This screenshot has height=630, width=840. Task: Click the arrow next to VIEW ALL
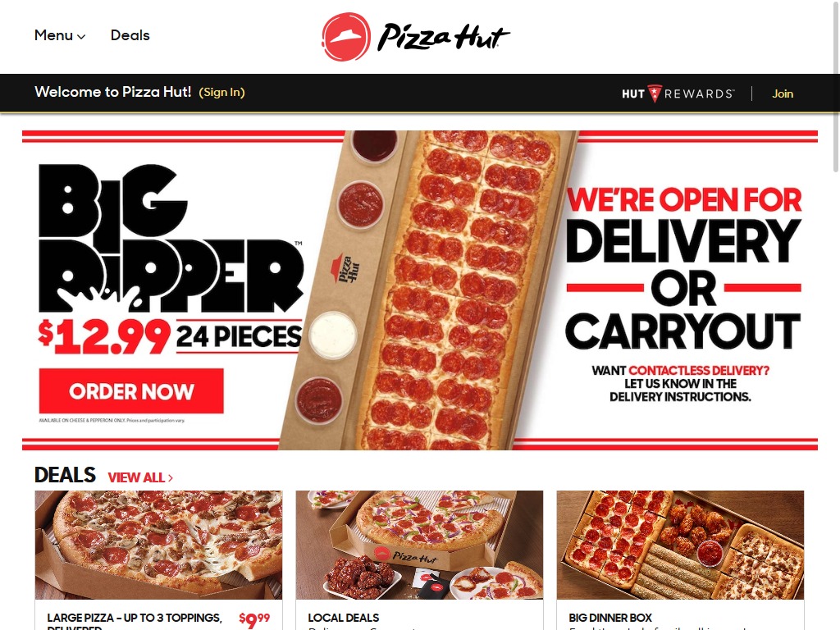coord(171,478)
